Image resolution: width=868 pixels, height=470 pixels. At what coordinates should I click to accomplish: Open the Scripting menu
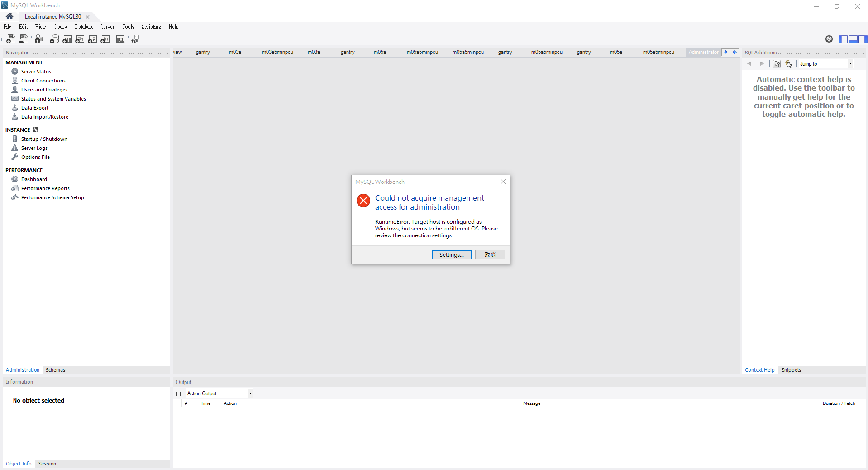[x=151, y=27]
